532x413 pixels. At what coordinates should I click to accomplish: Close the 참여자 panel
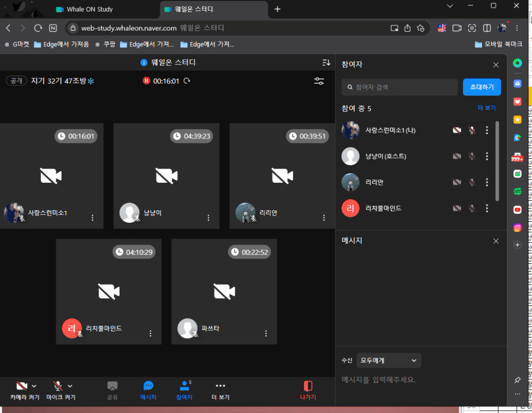[496, 64]
